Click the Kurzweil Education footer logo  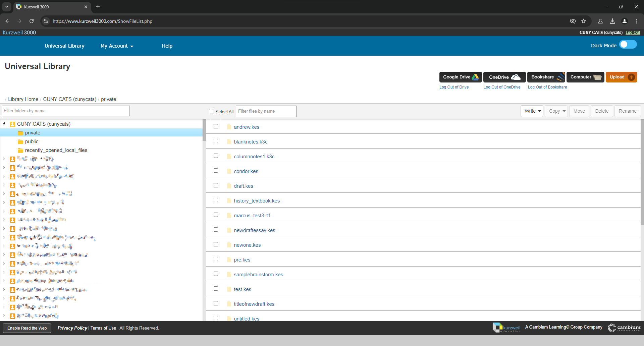pos(506,328)
